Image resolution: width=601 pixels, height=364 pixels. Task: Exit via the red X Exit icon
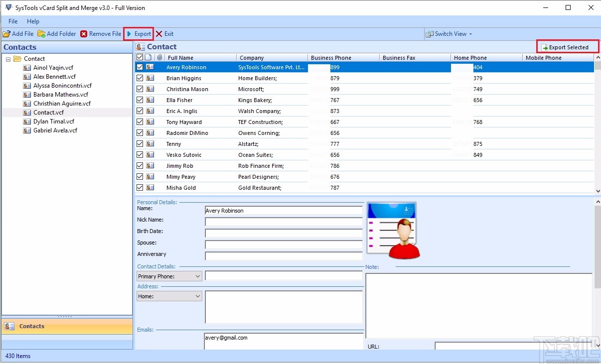point(158,33)
